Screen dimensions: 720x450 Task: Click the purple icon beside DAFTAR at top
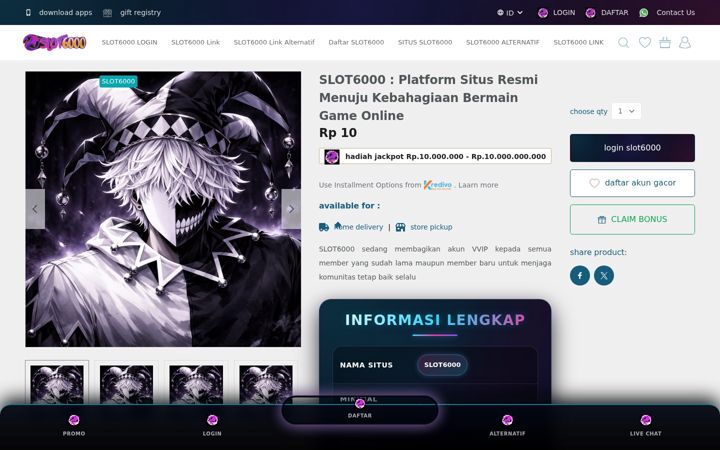click(x=591, y=13)
